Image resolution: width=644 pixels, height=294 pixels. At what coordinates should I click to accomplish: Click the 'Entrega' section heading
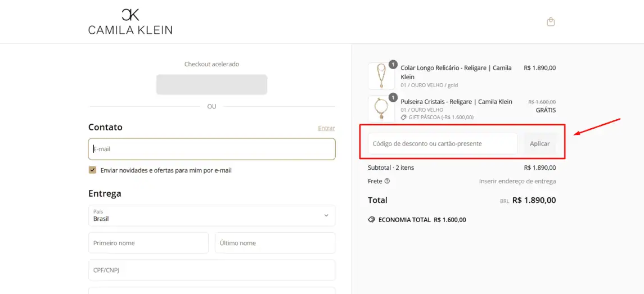[105, 193]
